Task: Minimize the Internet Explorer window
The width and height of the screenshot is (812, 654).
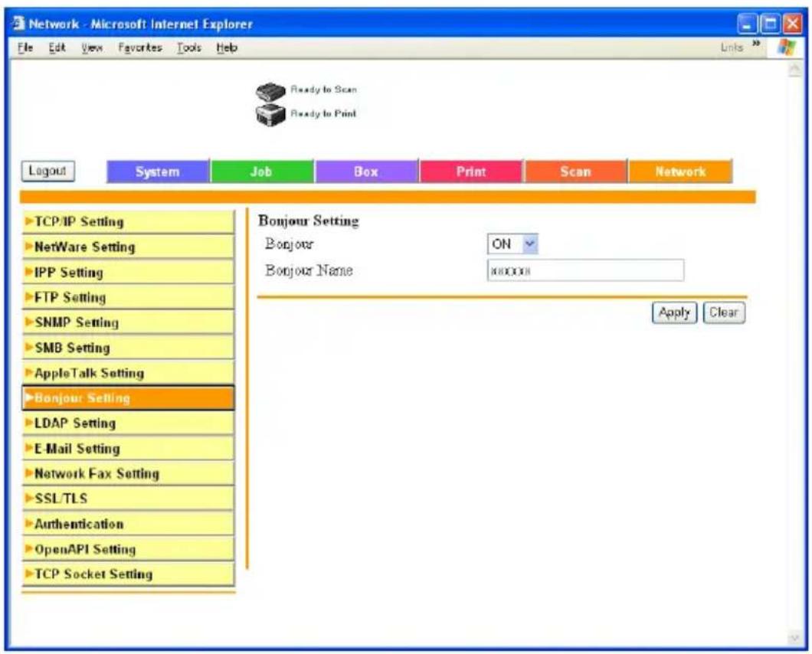Action: [747, 24]
